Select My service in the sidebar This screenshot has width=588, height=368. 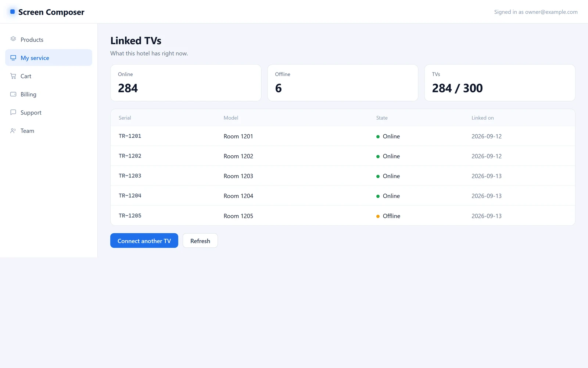49,58
